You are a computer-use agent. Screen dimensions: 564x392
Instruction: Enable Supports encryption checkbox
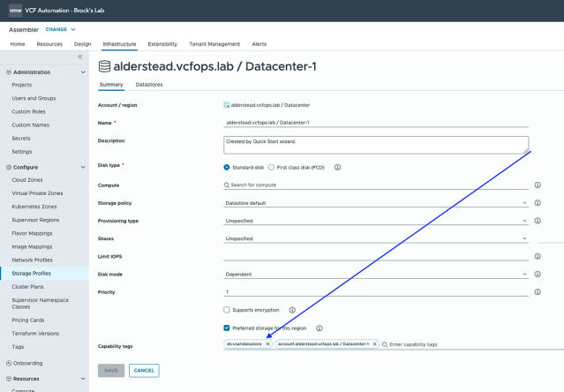click(227, 310)
